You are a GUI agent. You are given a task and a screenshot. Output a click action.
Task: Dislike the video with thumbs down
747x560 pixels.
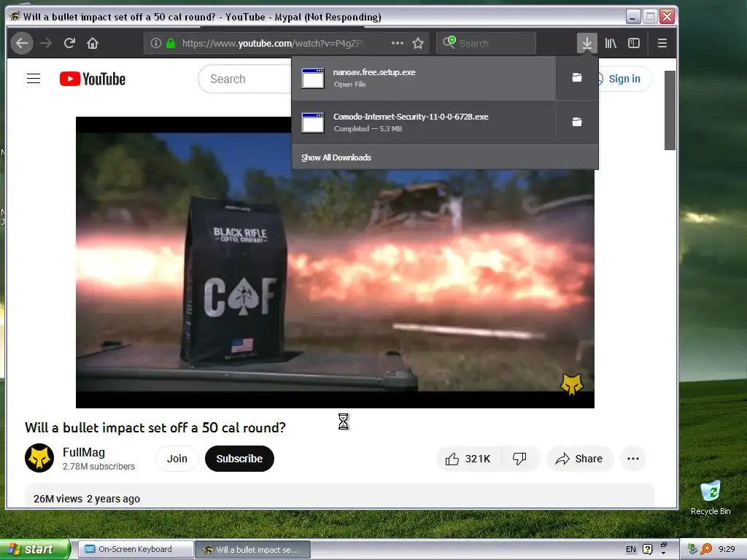pos(519,459)
